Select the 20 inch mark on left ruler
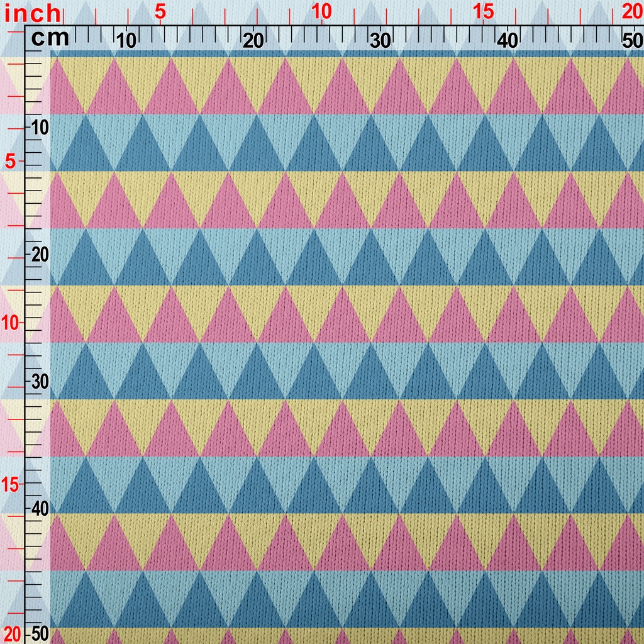Viewport: 644px width, 644px height. (12, 632)
